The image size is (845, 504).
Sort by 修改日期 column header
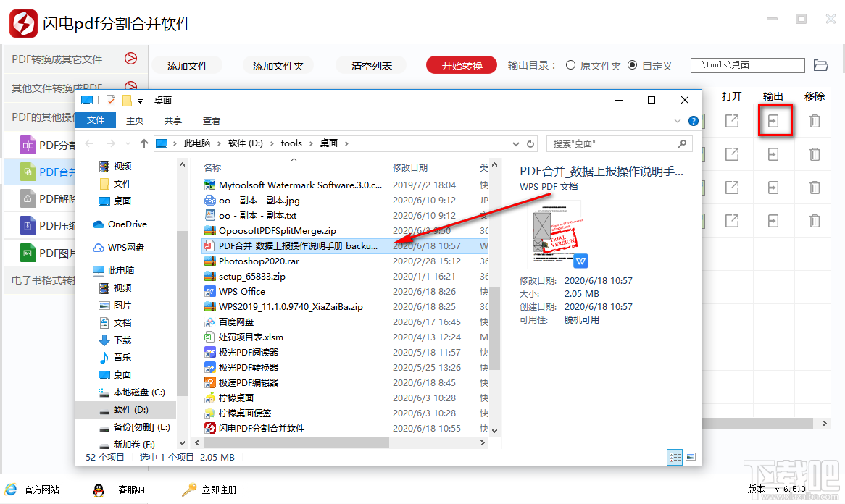410,167
